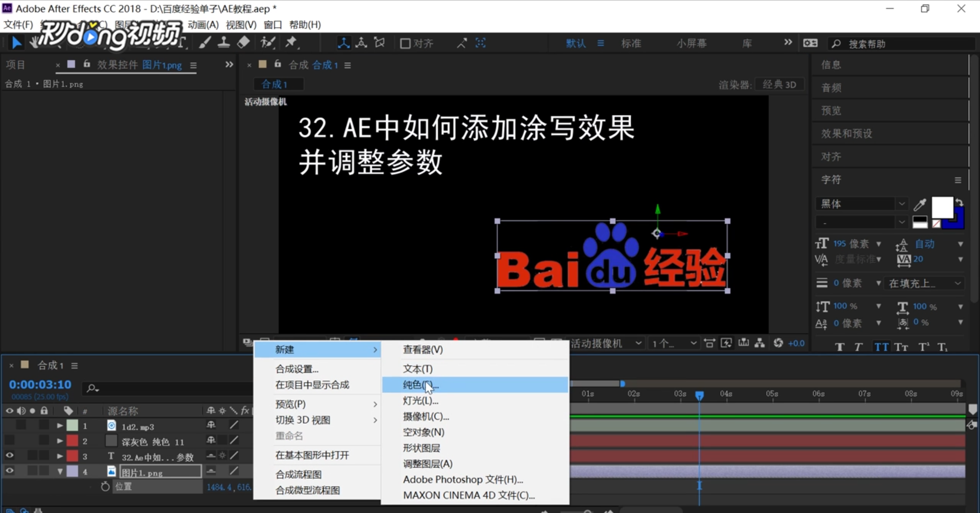Toggle Faux Italic text style
This screenshot has width=980, height=513.
point(859,347)
